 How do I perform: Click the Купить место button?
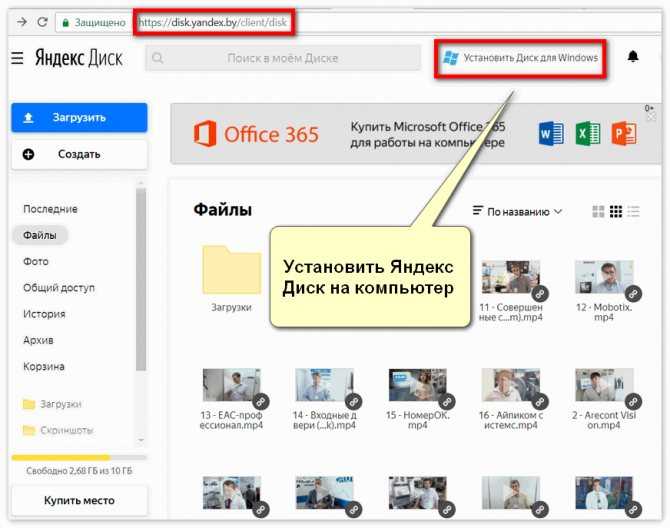pos(79,500)
